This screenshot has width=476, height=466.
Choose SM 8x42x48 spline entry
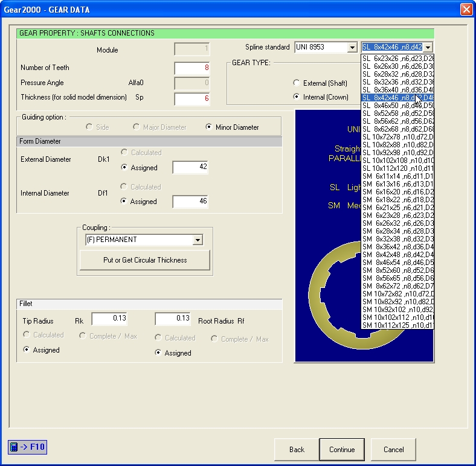click(x=397, y=255)
